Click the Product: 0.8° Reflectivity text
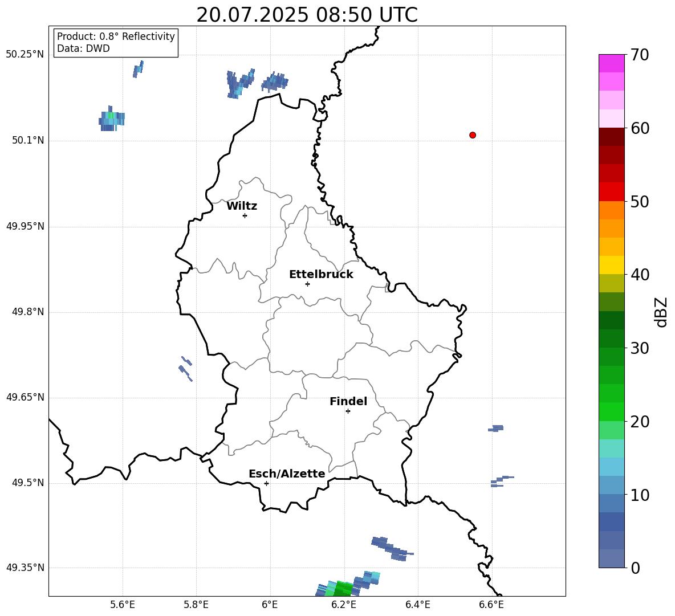The height and width of the screenshot is (616, 675). tap(116, 36)
